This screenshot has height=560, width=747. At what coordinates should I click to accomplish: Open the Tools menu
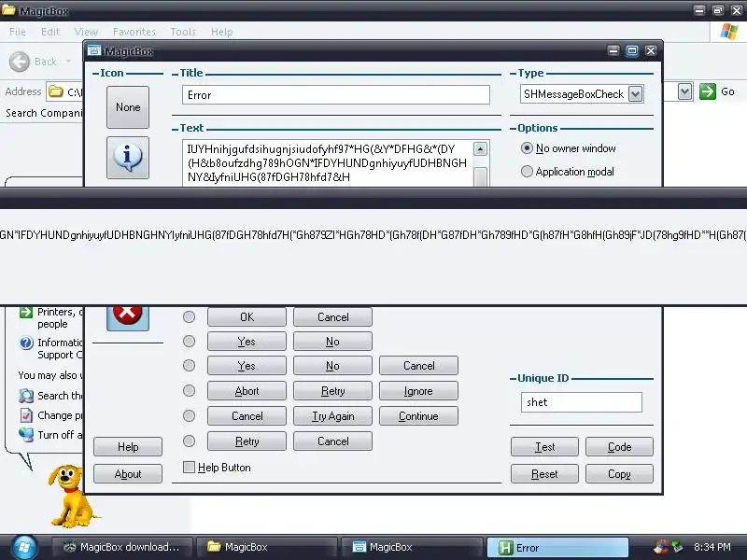pos(183,32)
